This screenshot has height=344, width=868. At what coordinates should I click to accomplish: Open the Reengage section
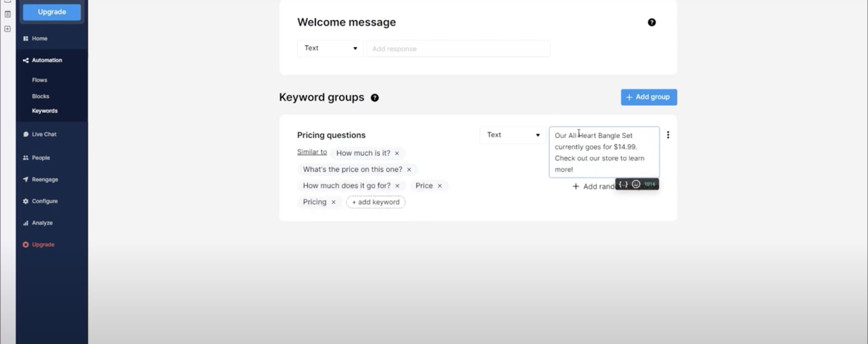pos(45,179)
